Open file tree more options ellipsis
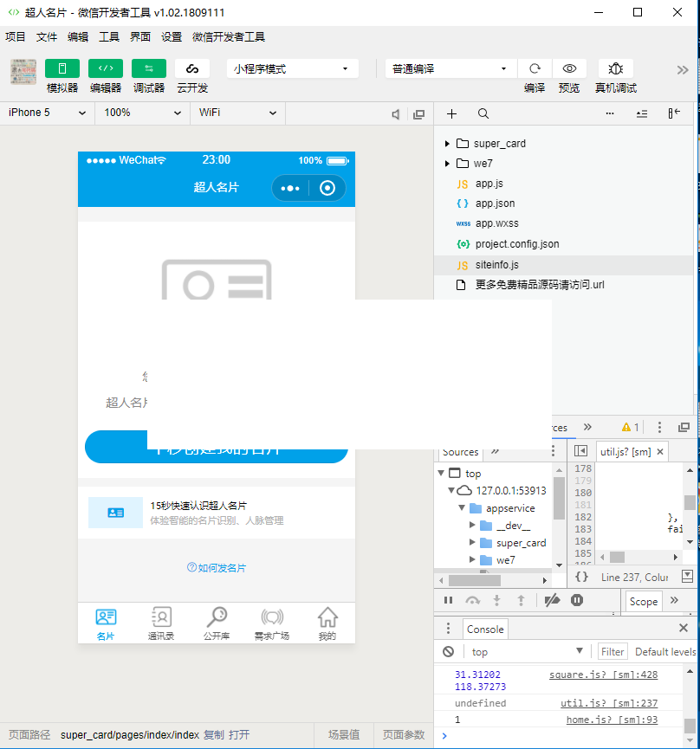This screenshot has width=700, height=749. click(610, 113)
